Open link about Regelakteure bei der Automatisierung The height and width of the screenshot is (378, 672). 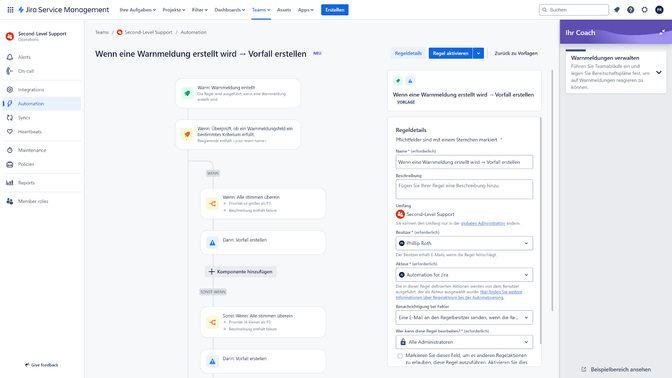click(459, 295)
